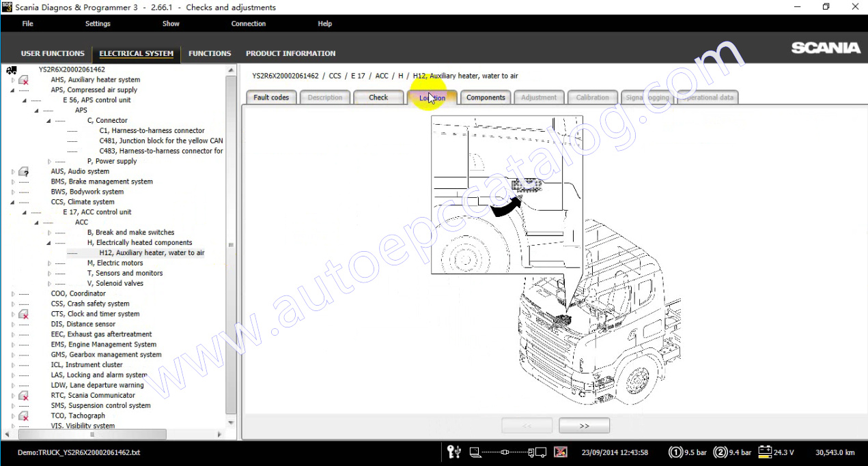The image size is (868, 466).
Task: Click the AUS unknown-status unit icon
Action: (x=23, y=172)
